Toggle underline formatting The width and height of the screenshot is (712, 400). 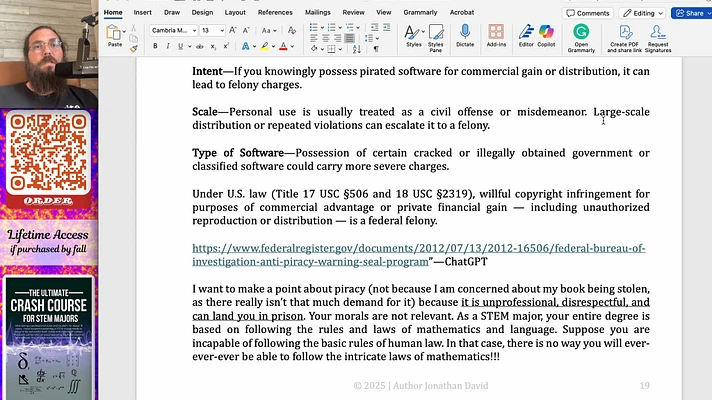point(180,46)
